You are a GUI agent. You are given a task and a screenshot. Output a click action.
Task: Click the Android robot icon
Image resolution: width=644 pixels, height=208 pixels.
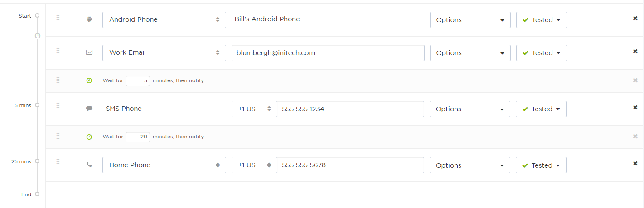coord(89,19)
